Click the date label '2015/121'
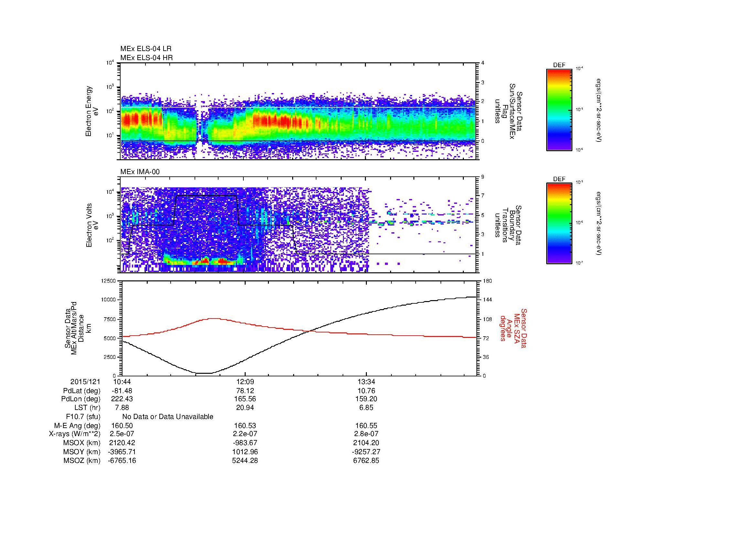The image size is (756, 534). pyautogui.click(x=85, y=382)
